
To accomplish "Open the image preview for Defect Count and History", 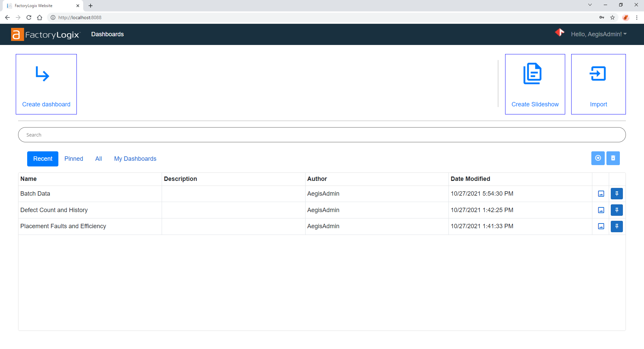I will [601, 210].
